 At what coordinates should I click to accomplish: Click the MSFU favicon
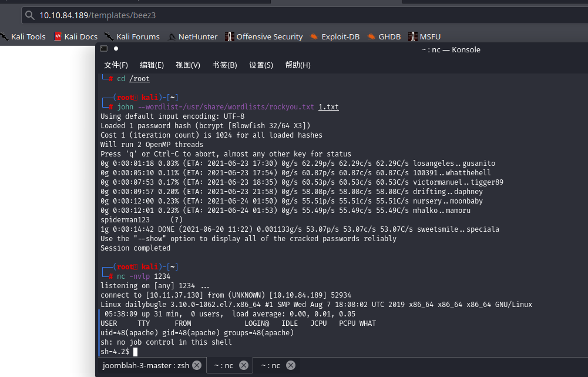[x=412, y=36]
